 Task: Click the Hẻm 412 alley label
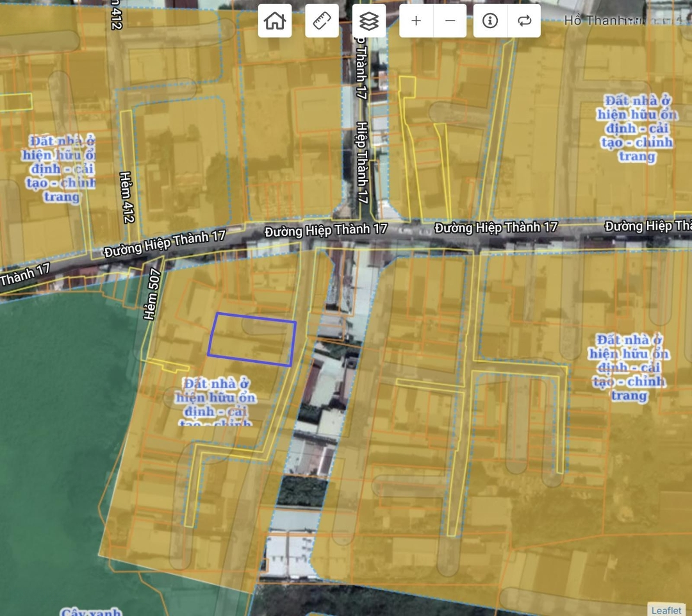pos(127,197)
